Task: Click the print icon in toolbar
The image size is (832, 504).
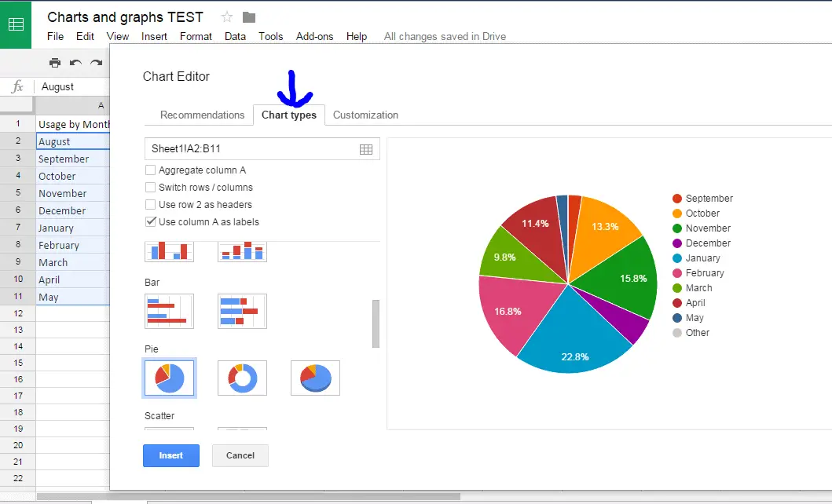Action: pyautogui.click(x=54, y=63)
